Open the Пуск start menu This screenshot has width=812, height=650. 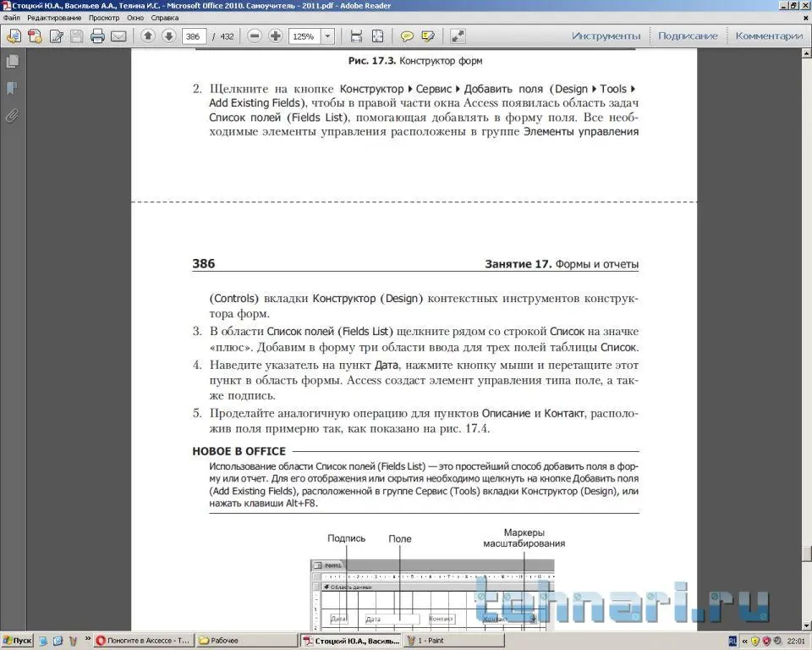[17, 641]
